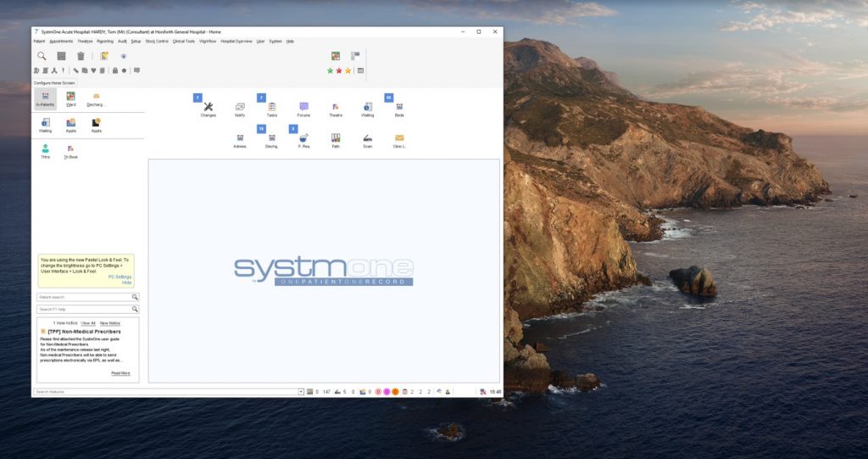Click Read More link in notice
Image resolution: width=868 pixels, height=459 pixels.
point(120,373)
